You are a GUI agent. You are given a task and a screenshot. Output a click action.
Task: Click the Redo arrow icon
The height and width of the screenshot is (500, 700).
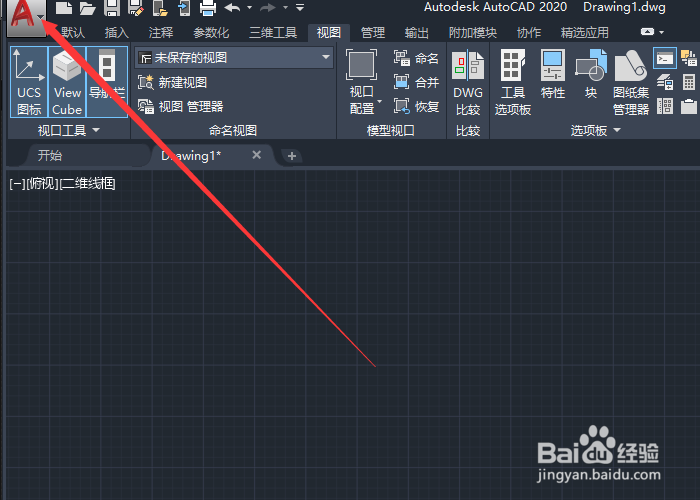coord(268,8)
